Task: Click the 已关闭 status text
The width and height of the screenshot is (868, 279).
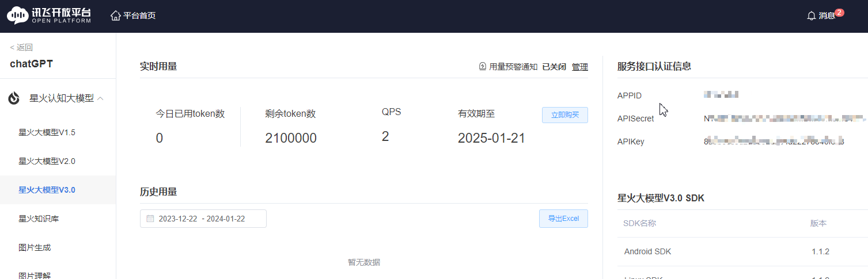Action: point(554,67)
